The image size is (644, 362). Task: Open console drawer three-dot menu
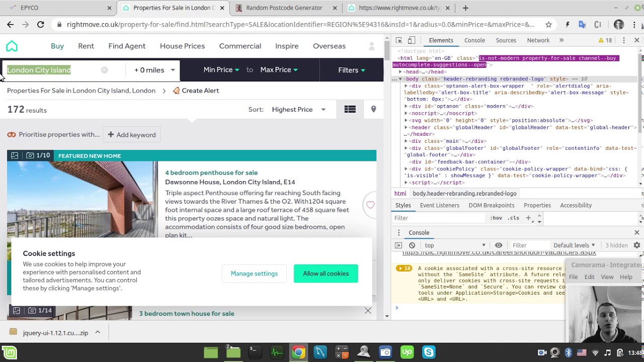click(x=399, y=232)
